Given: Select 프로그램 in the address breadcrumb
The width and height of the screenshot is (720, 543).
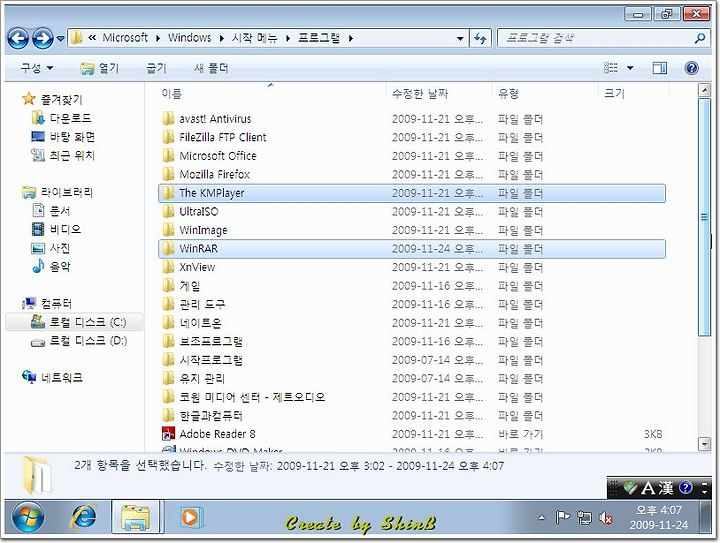Looking at the screenshot, I should click(319, 38).
